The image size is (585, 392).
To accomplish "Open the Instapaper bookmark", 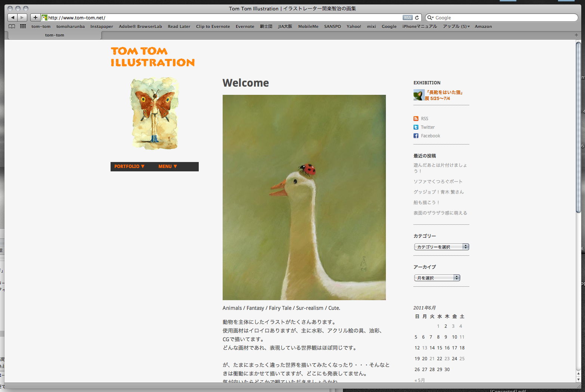I will click(x=102, y=27).
